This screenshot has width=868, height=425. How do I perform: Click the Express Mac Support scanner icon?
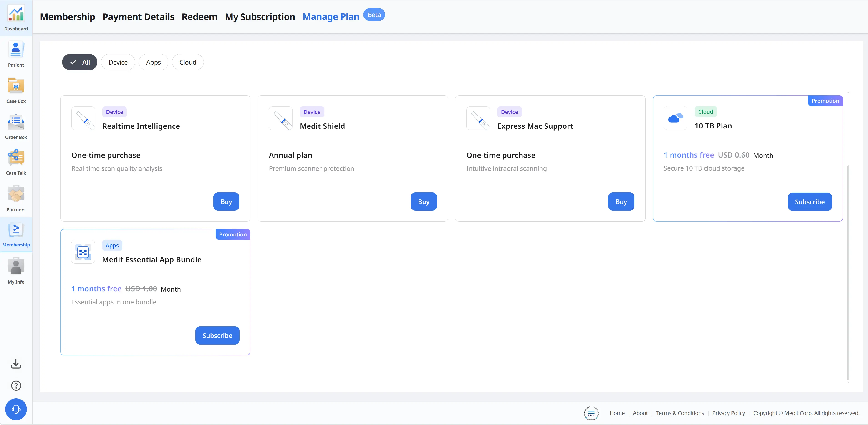(x=478, y=118)
